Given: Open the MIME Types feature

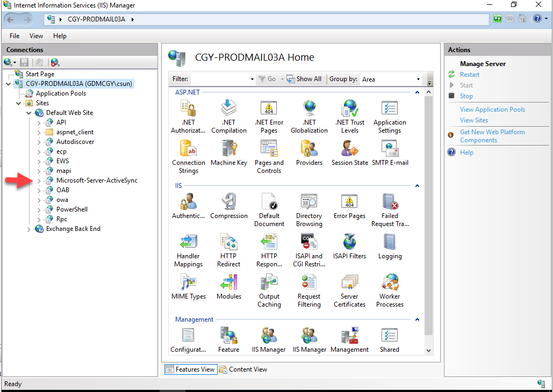Looking at the screenshot, I should 188,287.
